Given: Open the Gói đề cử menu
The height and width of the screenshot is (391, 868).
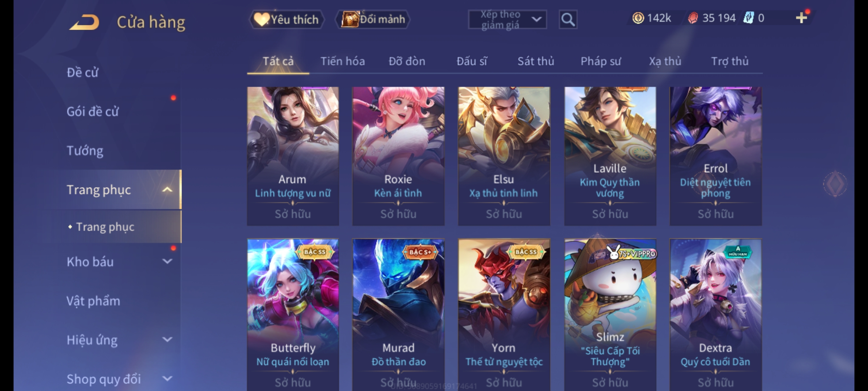Looking at the screenshot, I should [93, 112].
